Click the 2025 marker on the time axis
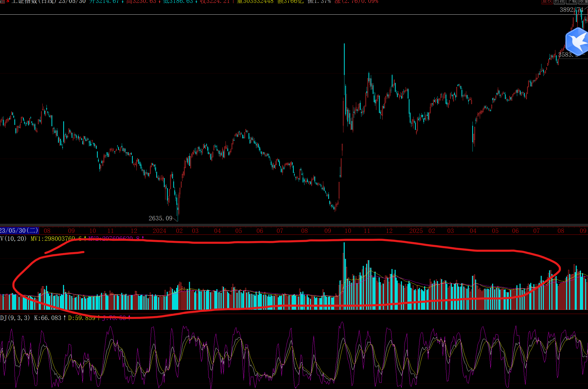The width and height of the screenshot is (588, 389). tap(416, 231)
